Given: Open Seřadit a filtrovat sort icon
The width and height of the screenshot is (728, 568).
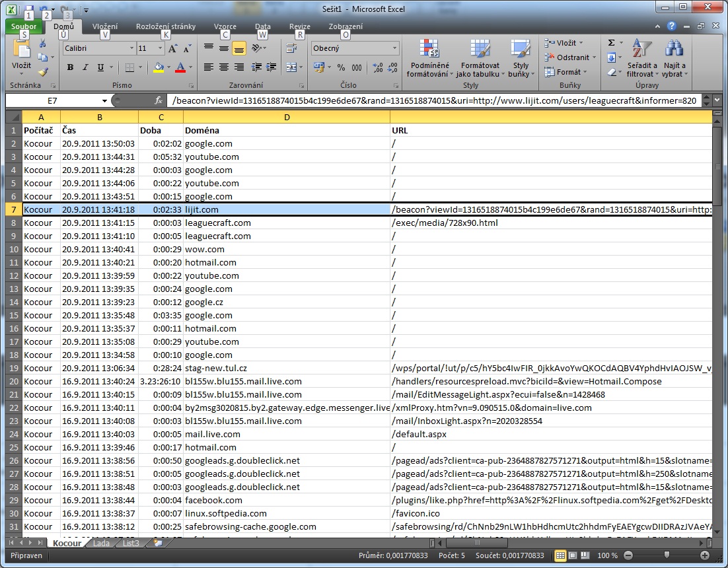Looking at the screenshot, I should [642, 48].
